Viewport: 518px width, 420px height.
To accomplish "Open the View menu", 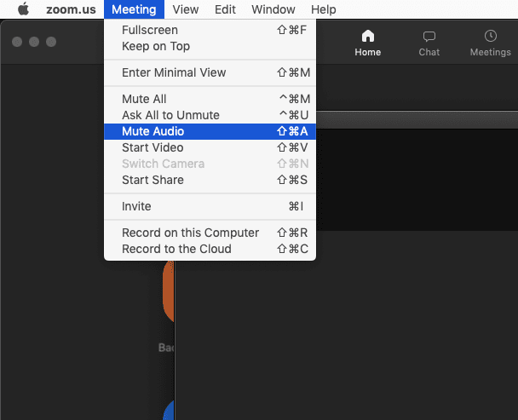I will (186, 9).
